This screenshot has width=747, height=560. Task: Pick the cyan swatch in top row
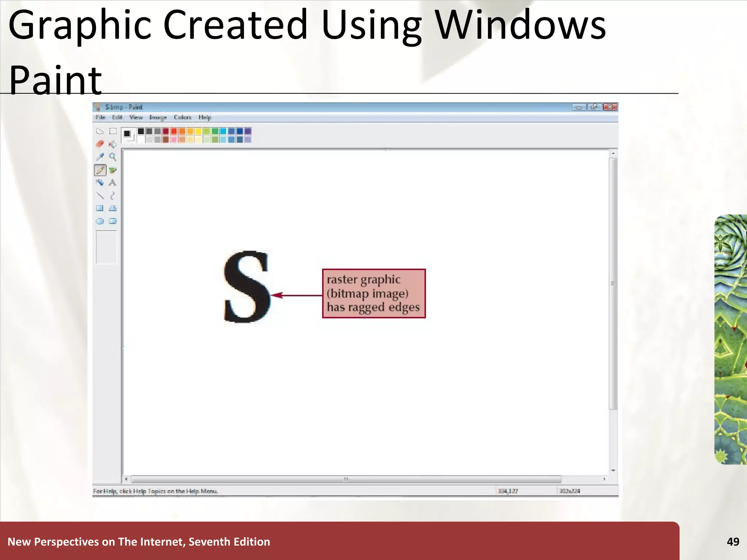coord(223,131)
